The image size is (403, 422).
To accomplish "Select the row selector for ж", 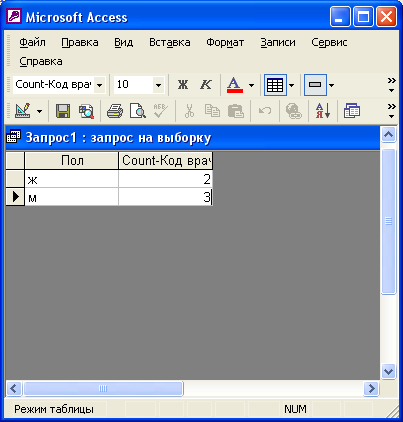I will pos(15,179).
